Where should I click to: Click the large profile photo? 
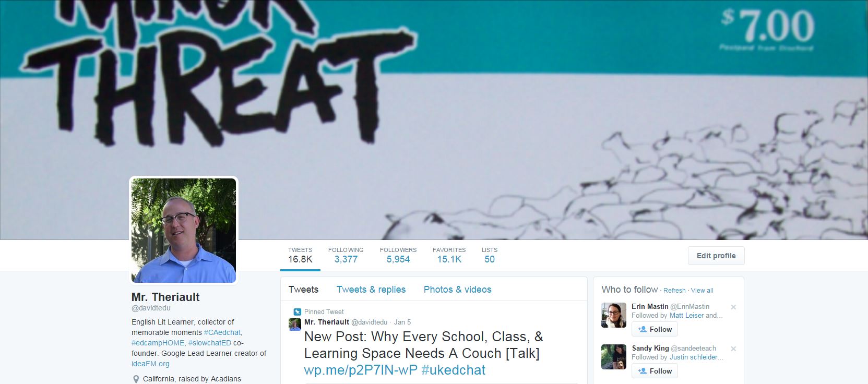(x=184, y=231)
